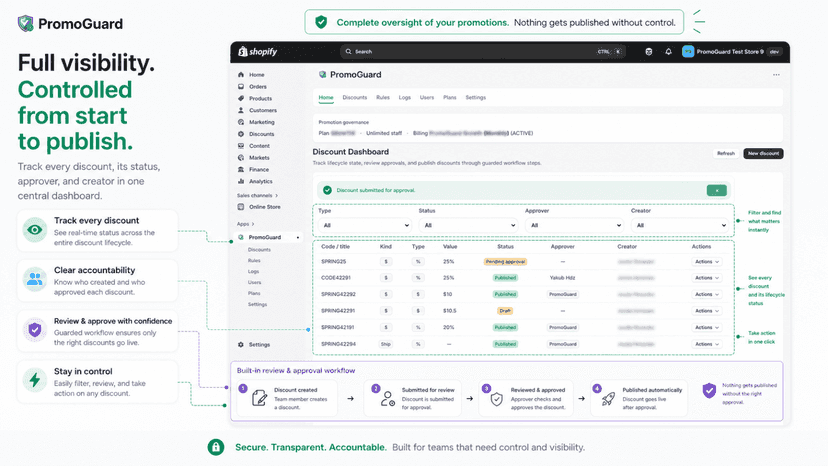828x466 pixels.
Task: Click the PromoGuard logo at top left
Action: coord(70,24)
